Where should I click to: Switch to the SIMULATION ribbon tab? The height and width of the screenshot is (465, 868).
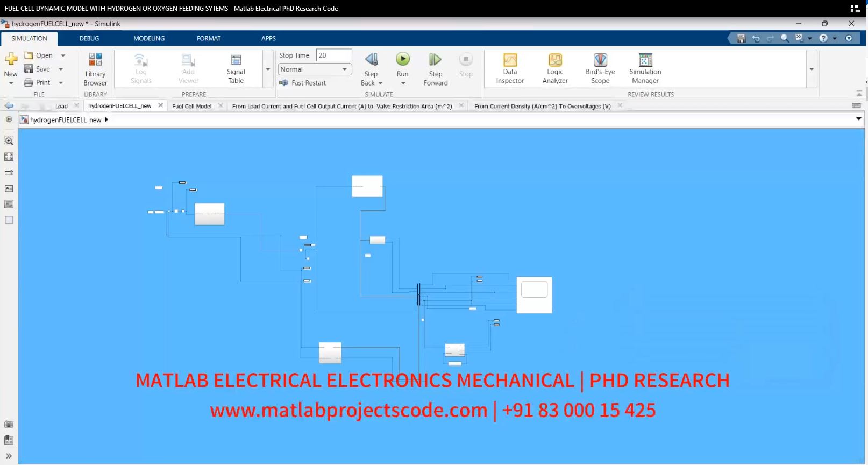(30, 38)
